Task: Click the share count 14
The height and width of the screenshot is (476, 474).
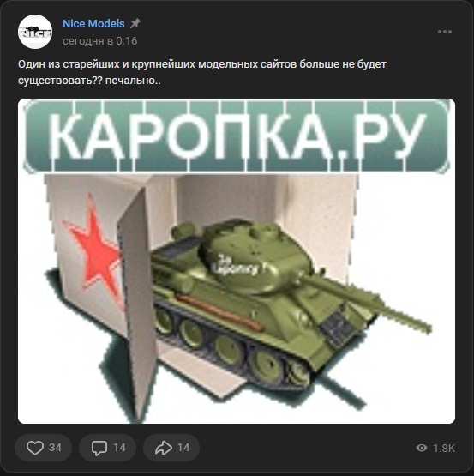Action: point(183,448)
